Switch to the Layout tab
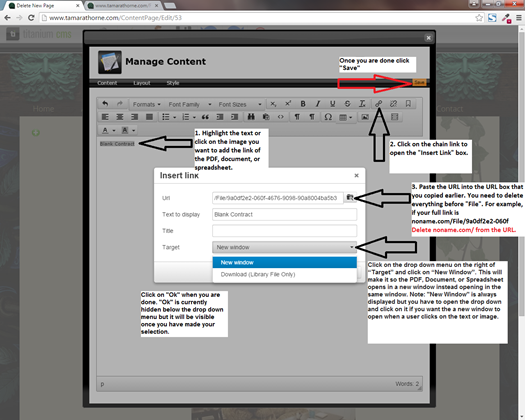 142,83
